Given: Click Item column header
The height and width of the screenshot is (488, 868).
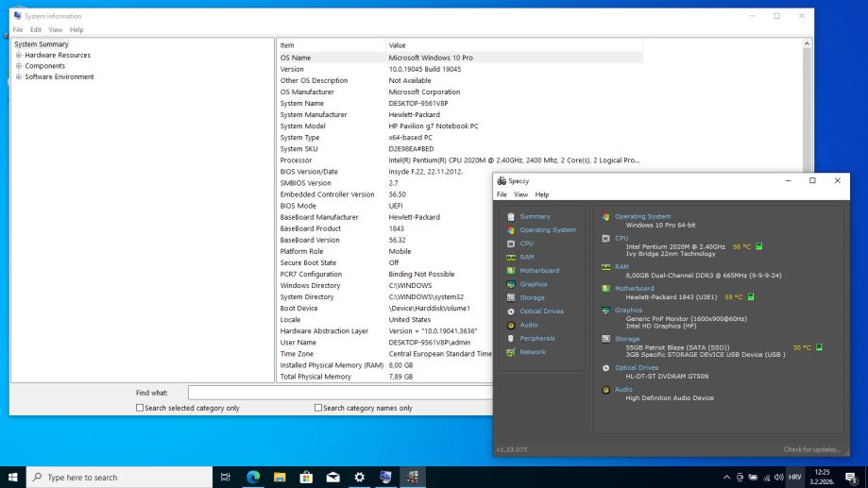Looking at the screenshot, I should 331,45.
